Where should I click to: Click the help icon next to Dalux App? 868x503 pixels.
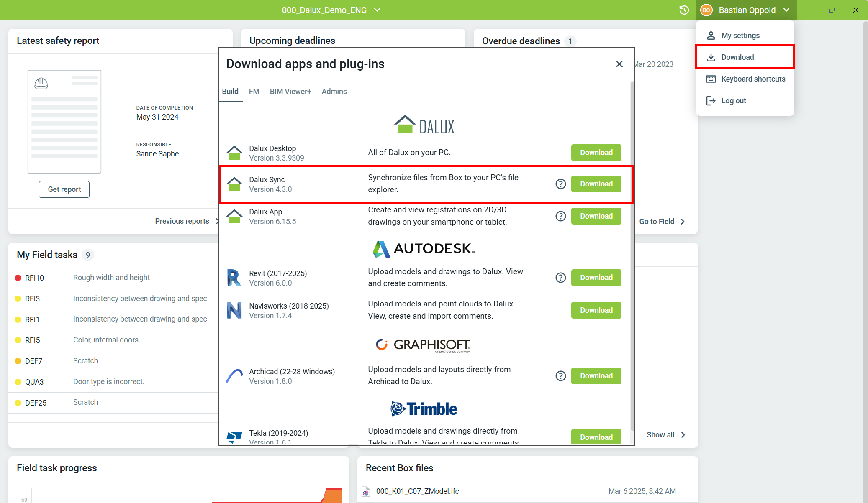560,216
